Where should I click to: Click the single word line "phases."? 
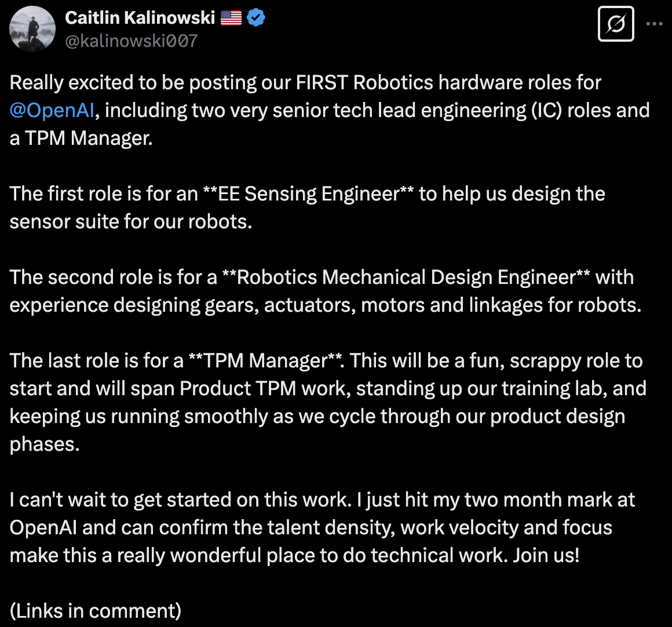point(45,444)
